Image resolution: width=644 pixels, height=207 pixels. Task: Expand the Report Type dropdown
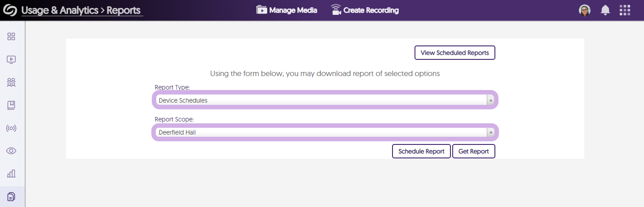click(x=325, y=100)
